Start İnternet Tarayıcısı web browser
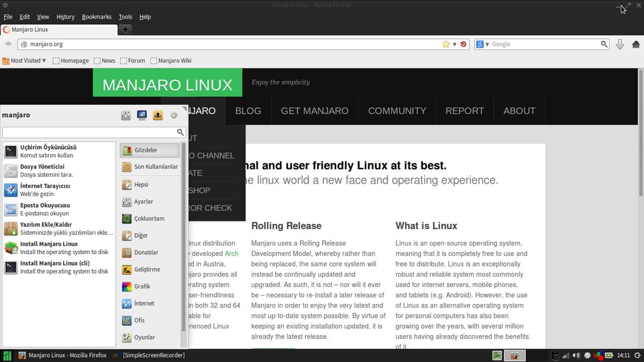Viewport: 644px width, 362px height. [59, 190]
